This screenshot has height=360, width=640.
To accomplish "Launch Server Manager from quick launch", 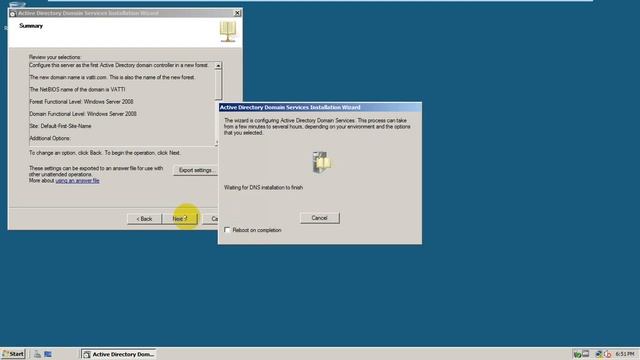I will [x=37, y=354].
